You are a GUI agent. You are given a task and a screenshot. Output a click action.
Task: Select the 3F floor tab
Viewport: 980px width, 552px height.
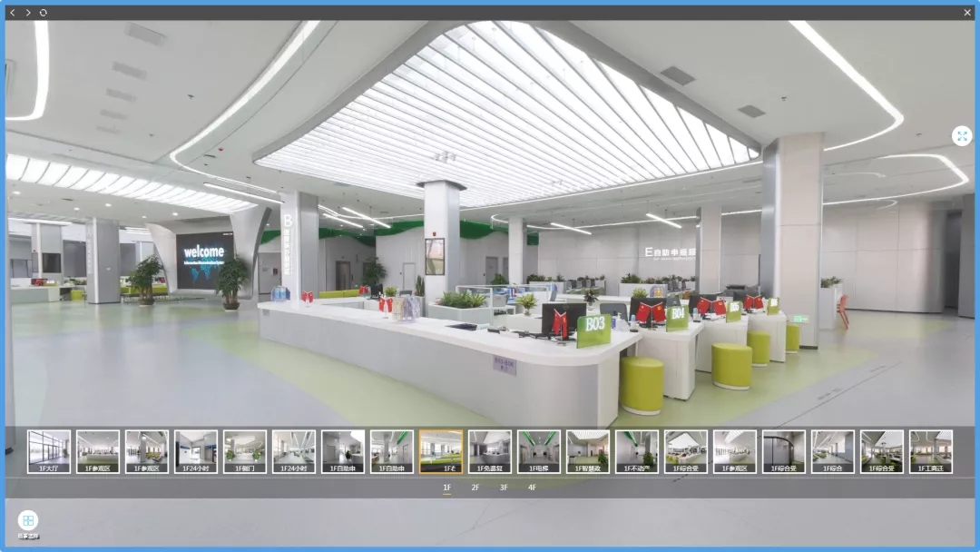[x=504, y=488]
